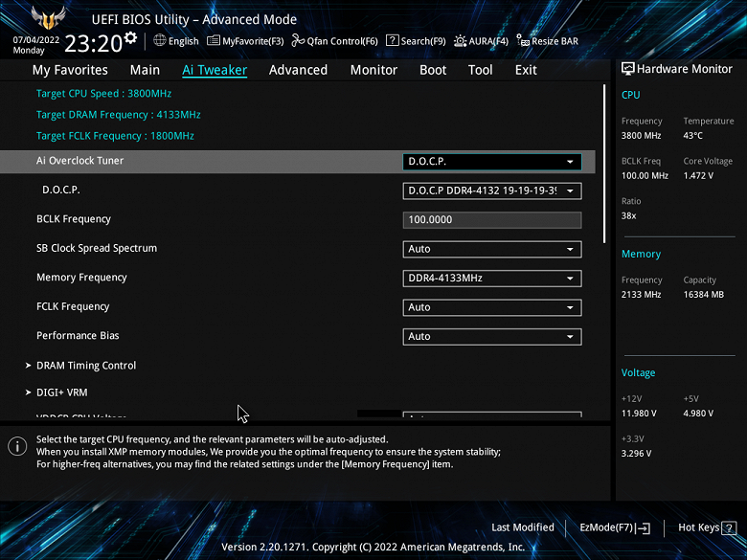Screen dimensions: 747x560
Task: Click the BCLK Frequency label
Action: point(74,219)
